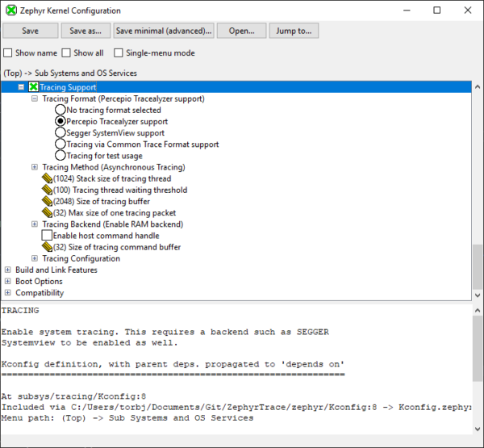Viewport: 484px width, 448px height.
Task: Click pencil icon for Stack size of tracing thread
Action: click(x=47, y=178)
